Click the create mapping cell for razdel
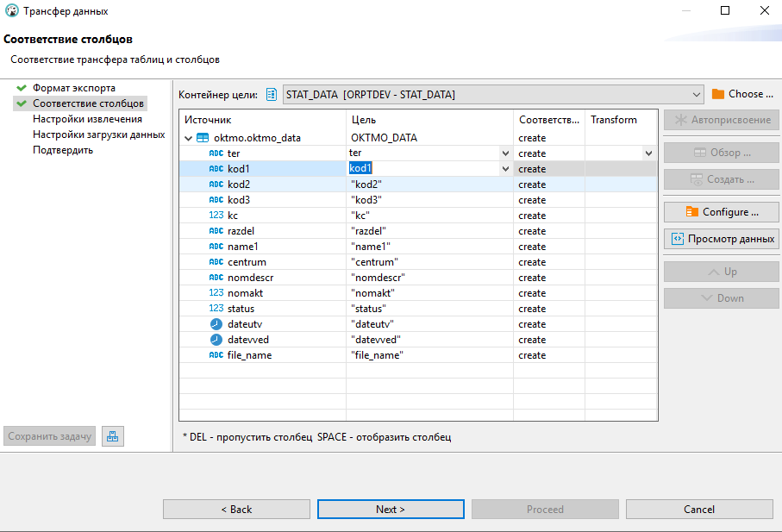 pyautogui.click(x=549, y=231)
